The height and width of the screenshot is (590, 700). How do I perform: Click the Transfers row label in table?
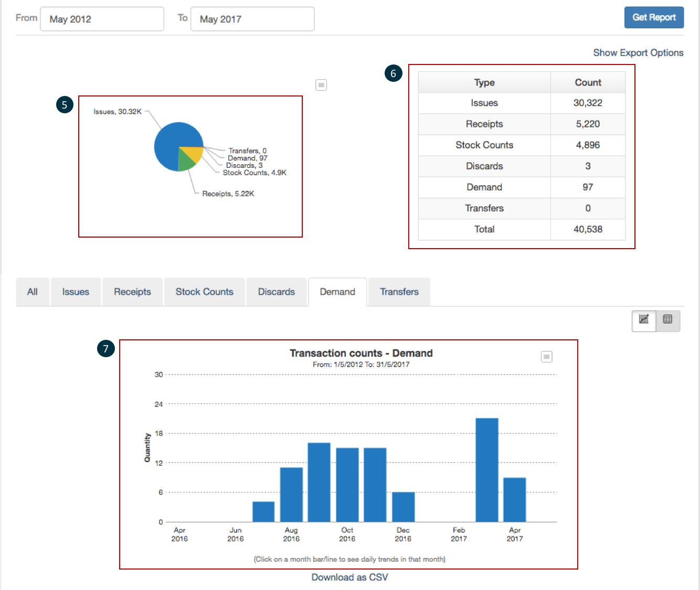coord(484,208)
